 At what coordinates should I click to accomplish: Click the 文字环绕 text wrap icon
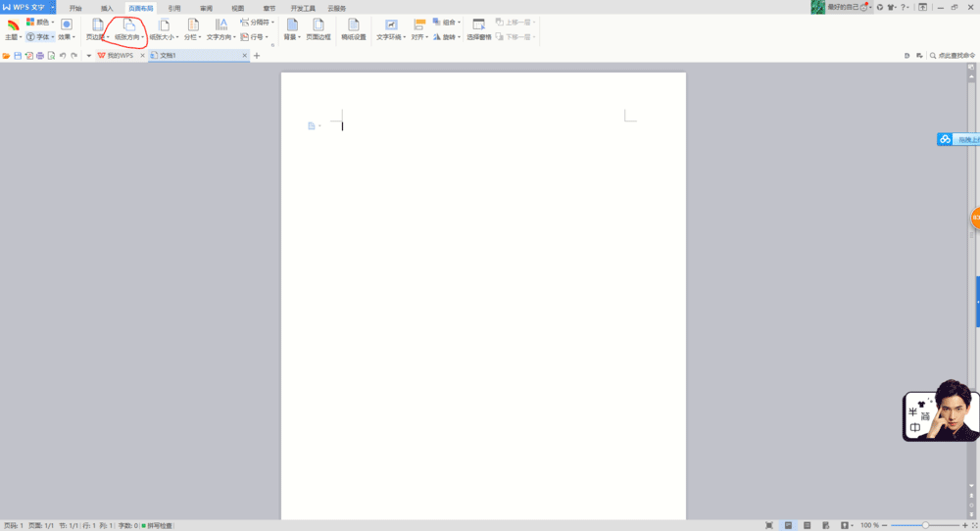pos(391,24)
